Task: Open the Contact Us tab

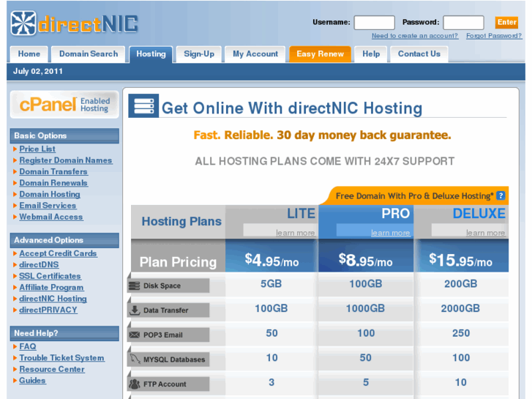Action: click(x=419, y=54)
